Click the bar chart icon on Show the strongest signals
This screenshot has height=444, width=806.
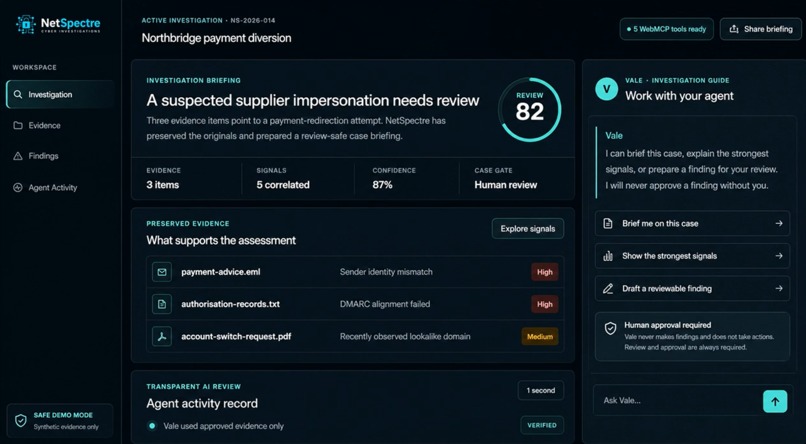[608, 256]
